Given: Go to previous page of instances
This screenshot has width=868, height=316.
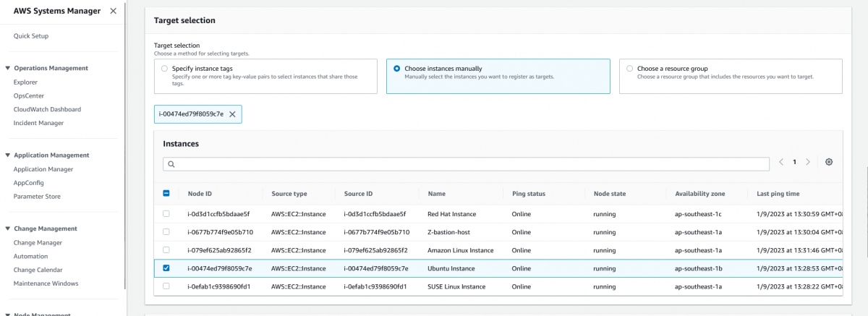Looking at the screenshot, I should [781, 162].
